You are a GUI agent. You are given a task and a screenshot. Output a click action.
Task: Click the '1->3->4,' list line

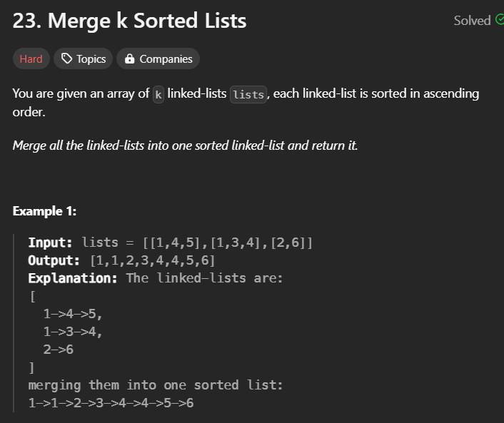(x=73, y=332)
